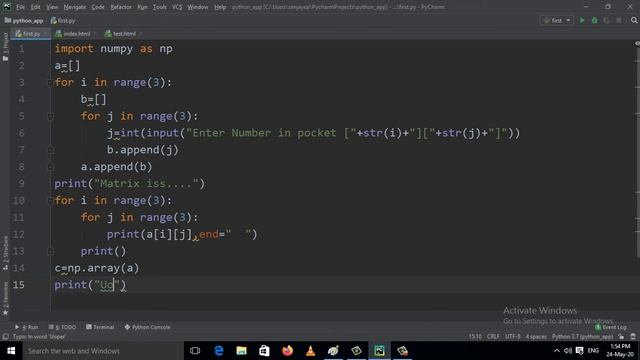The width and height of the screenshot is (640, 360).
Task: Open the Navigate menu
Action: tap(75, 7)
